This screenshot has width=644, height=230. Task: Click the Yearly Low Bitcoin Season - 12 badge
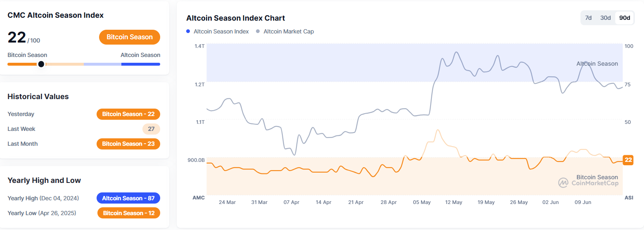pyautogui.click(x=129, y=213)
